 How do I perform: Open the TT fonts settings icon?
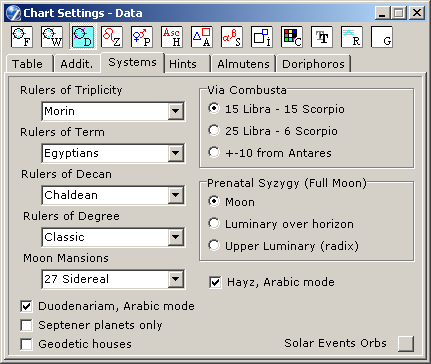[x=322, y=37]
